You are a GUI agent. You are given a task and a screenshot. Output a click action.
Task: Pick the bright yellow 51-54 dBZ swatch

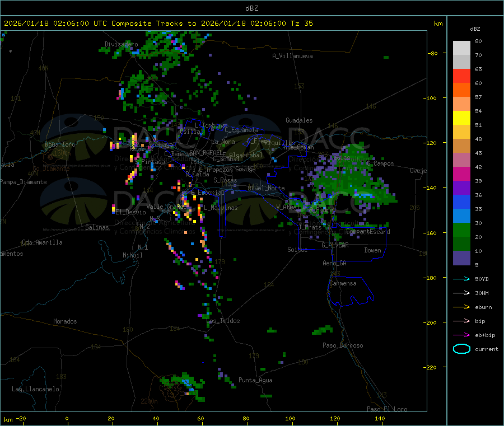point(461,118)
